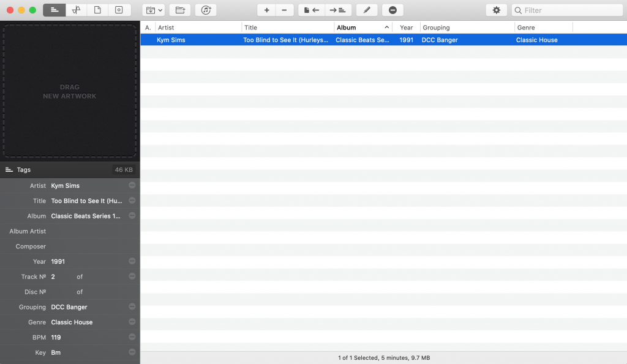Click the filename from tags icon

tap(338, 10)
